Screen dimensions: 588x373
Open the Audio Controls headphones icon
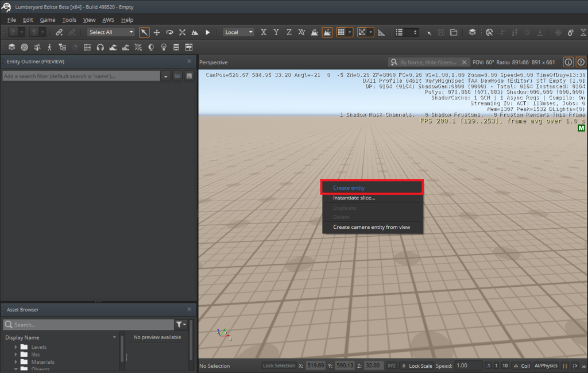(100, 47)
